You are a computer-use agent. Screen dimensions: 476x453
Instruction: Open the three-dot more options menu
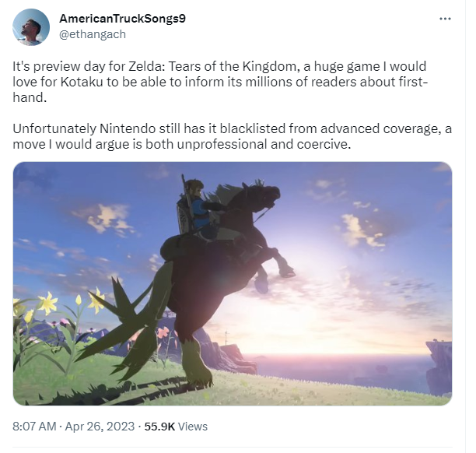coord(445,19)
